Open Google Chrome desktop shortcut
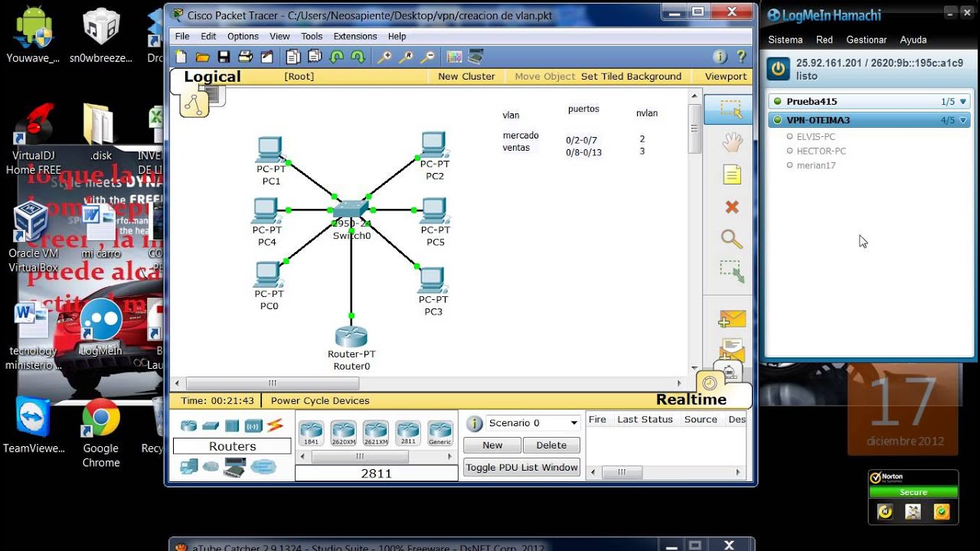 pyautogui.click(x=101, y=432)
